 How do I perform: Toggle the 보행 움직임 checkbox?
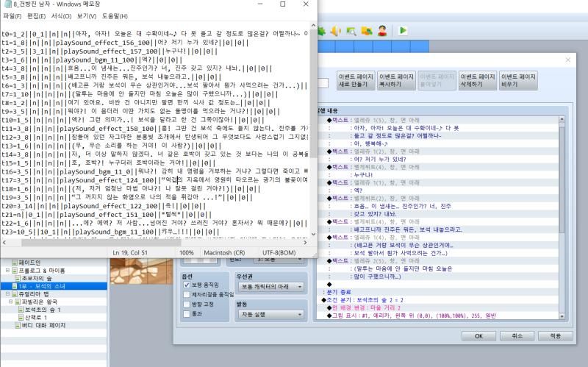(187, 285)
